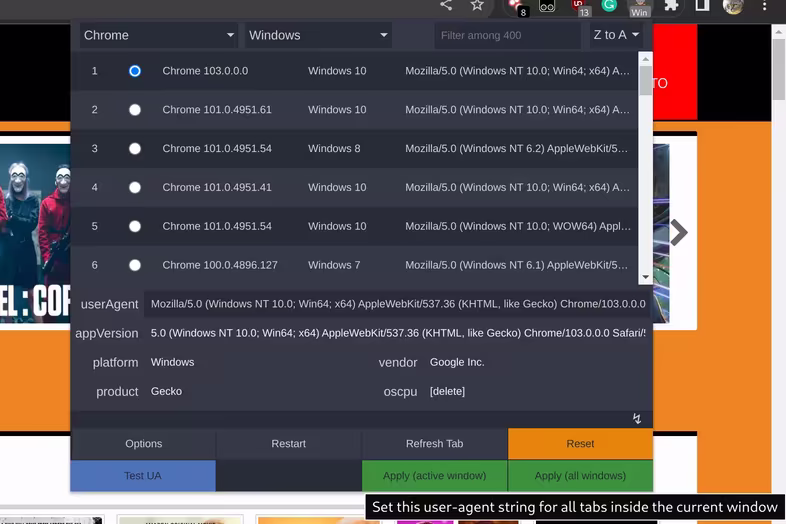The image size is (786, 524).
Task: Click Apply (active window) button
Action: (x=435, y=475)
